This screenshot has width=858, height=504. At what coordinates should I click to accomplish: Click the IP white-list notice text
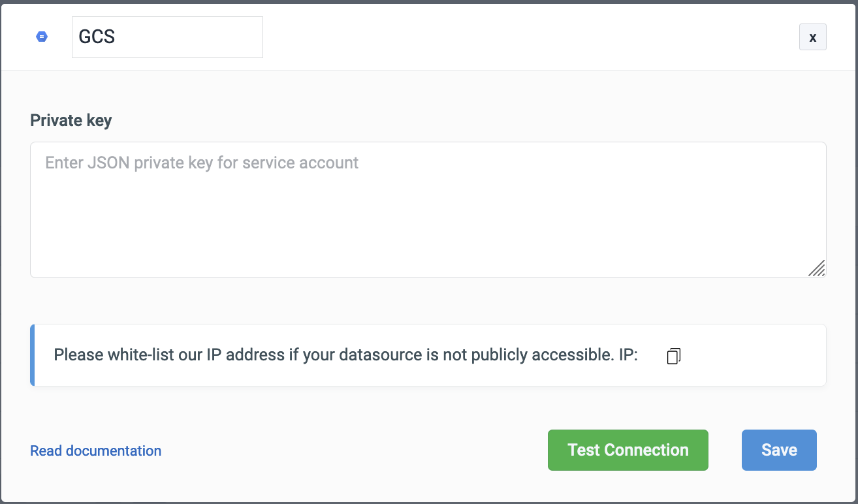pyautogui.click(x=326, y=355)
